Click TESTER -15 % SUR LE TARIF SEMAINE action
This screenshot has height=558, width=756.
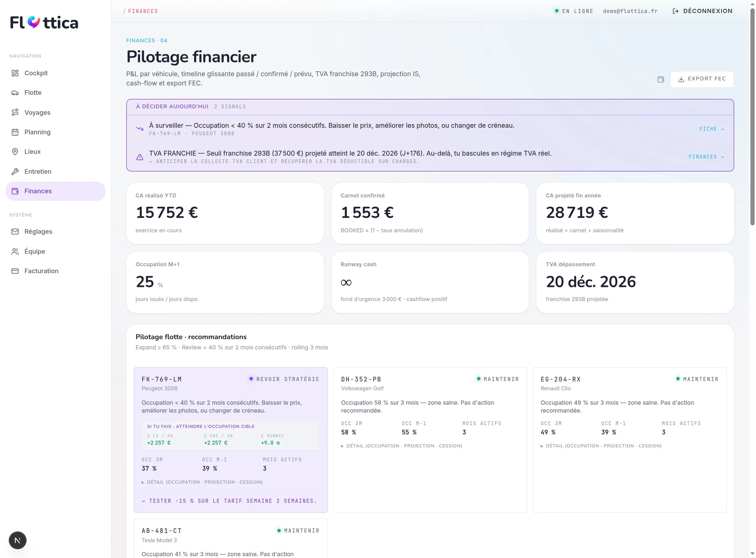(x=229, y=501)
